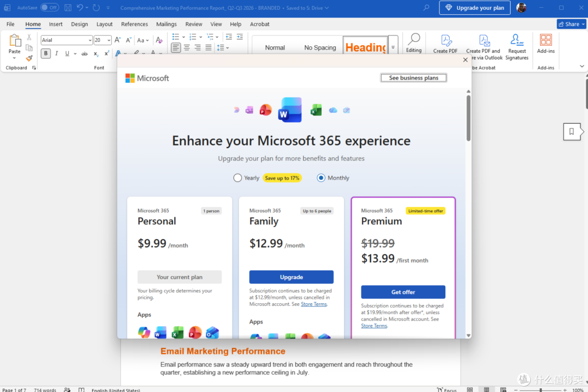588x392 pixels.
Task: Toggle Italic formatting
Action: 57,53
